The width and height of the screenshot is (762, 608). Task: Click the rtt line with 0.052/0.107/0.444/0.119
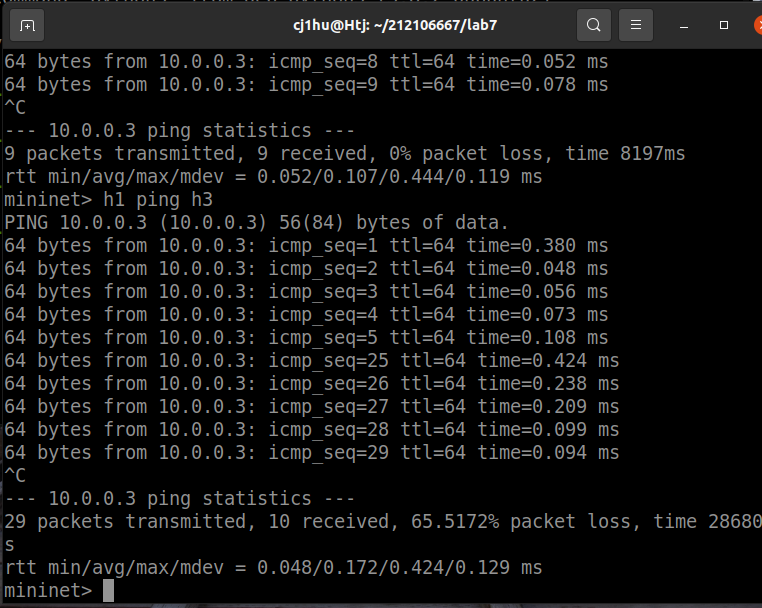pyautogui.click(x=273, y=176)
